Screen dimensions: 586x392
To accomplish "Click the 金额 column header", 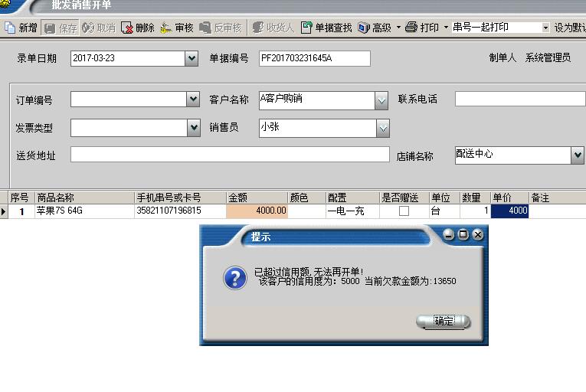I will coord(257,198).
